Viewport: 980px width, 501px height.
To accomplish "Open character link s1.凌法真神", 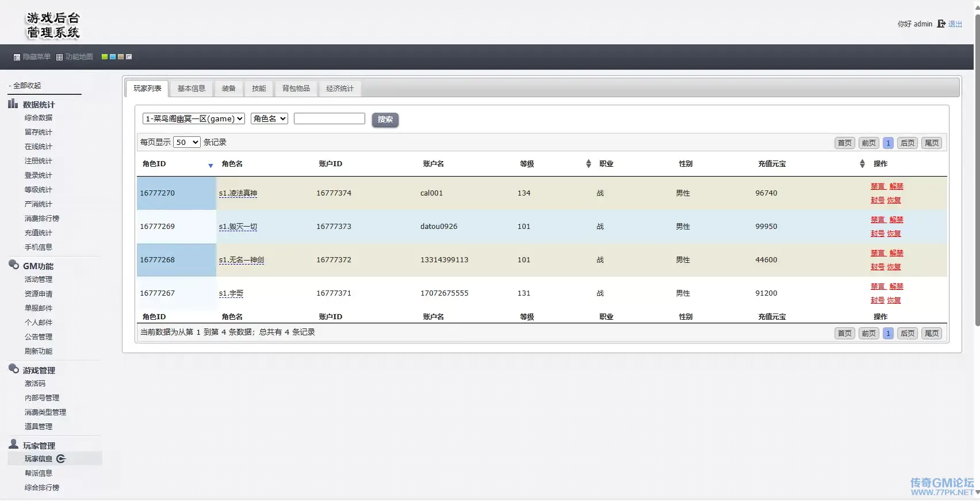I will click(238, 193).
